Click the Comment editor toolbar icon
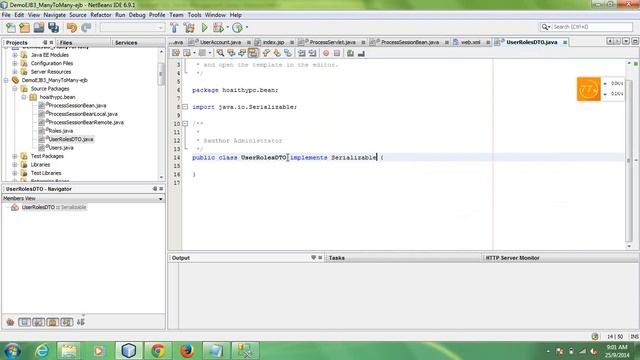Image resolution: width=640 pixels, height=360 pixels. point(350,53)
